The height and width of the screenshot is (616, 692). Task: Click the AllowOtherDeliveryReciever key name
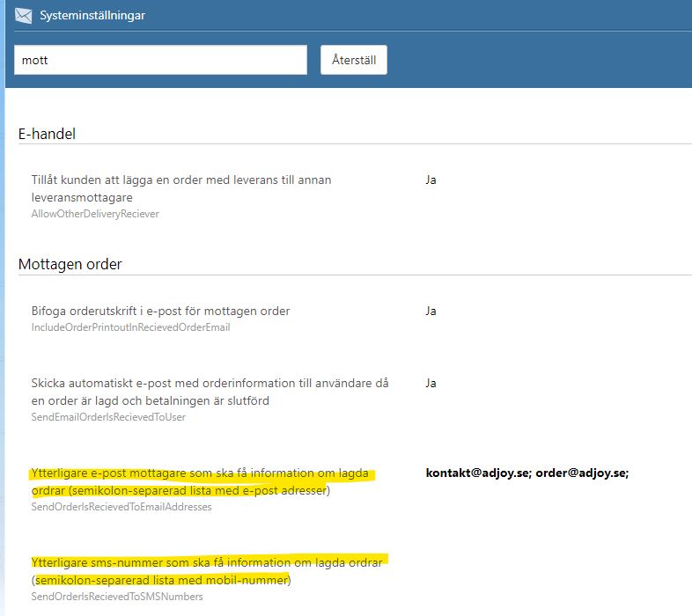pos(95,214)
